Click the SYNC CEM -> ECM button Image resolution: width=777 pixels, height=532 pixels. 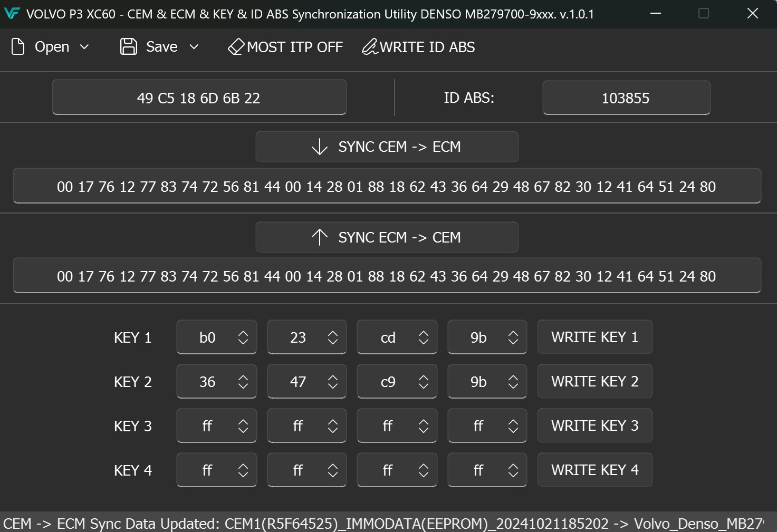click(387, 147)
